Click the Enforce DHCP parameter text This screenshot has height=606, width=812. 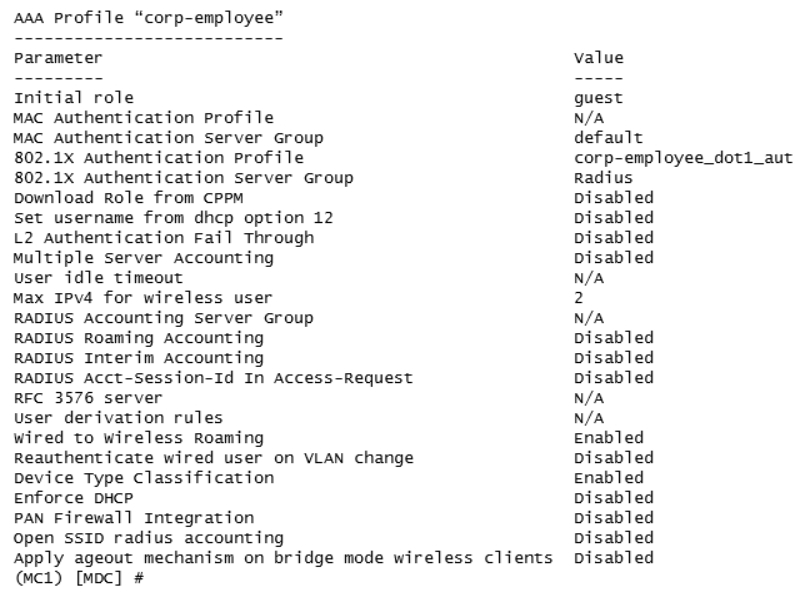(74, 498)
